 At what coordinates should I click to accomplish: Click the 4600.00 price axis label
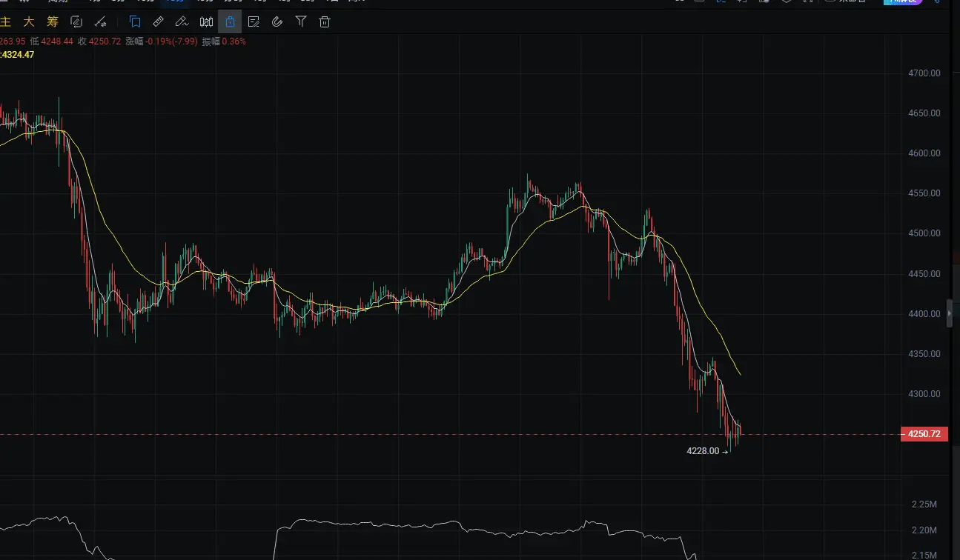click(x=924, y=153)
